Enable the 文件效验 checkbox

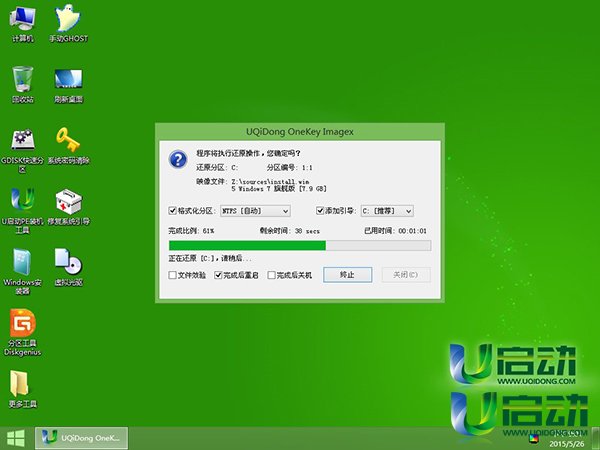tap(172, 275)
